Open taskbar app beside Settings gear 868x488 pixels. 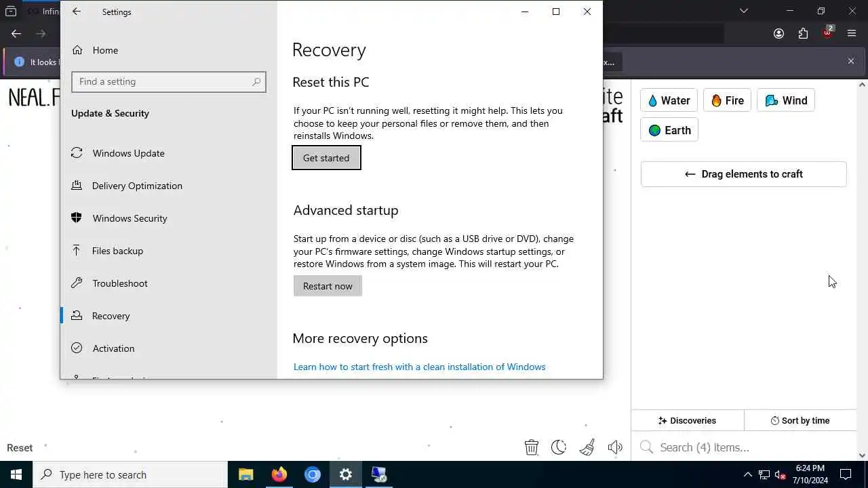click(x=379, y=474)
